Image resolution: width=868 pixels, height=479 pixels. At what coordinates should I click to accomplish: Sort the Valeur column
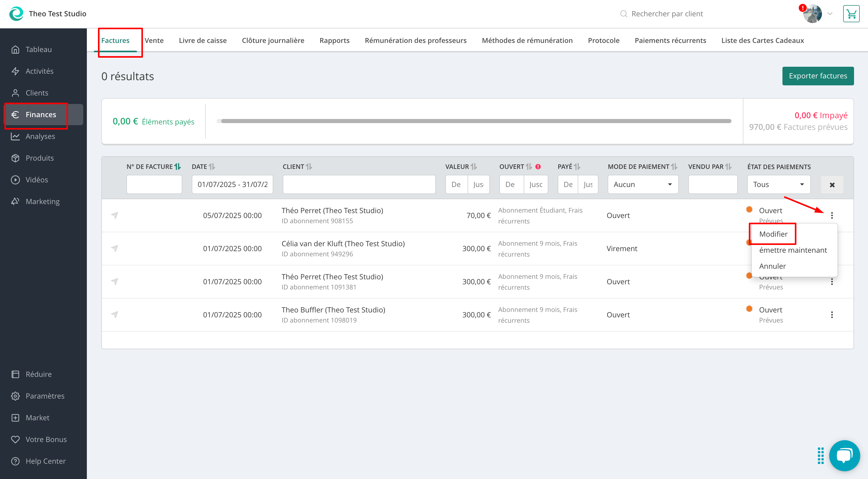click(x=474, y=167)
